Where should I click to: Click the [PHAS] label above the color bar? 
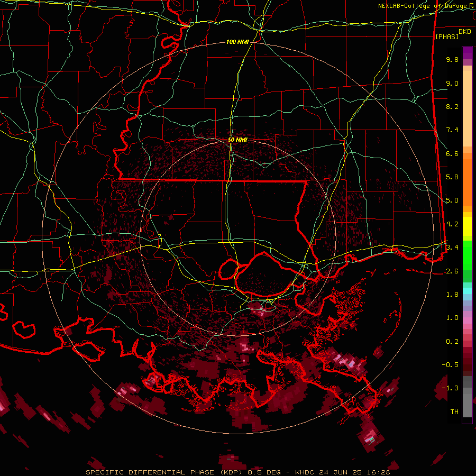pos(447,36)
